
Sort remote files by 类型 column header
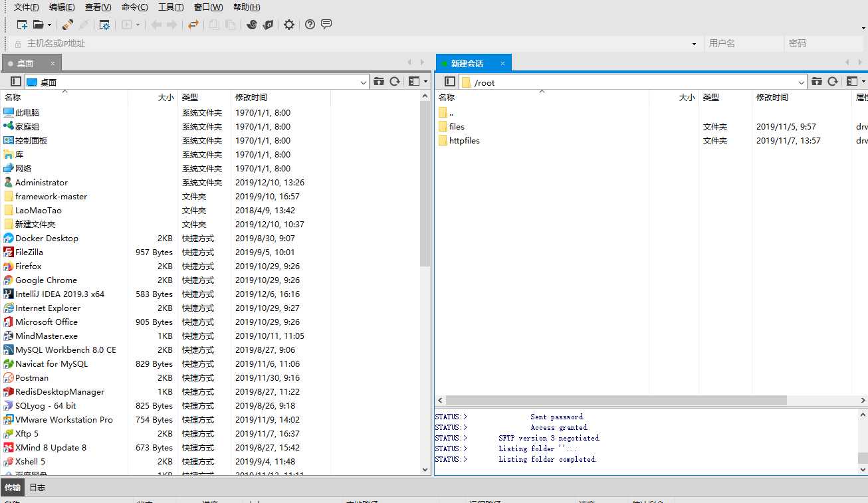725,97
